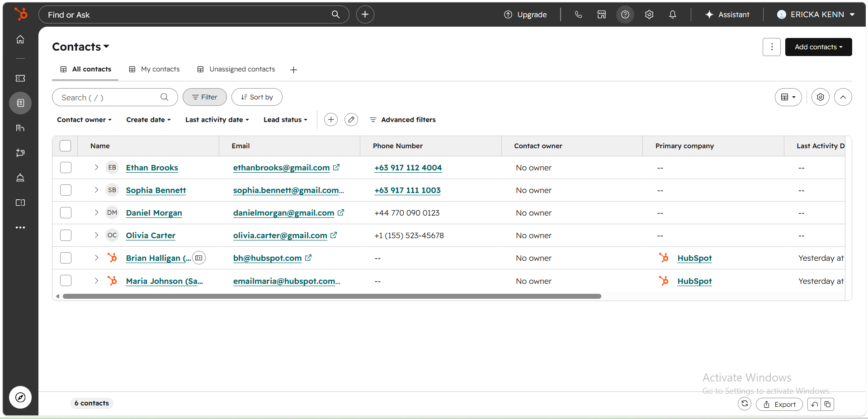868x419 pixels.
Task: Open the calling phone icon
Action: pos(578,14)
